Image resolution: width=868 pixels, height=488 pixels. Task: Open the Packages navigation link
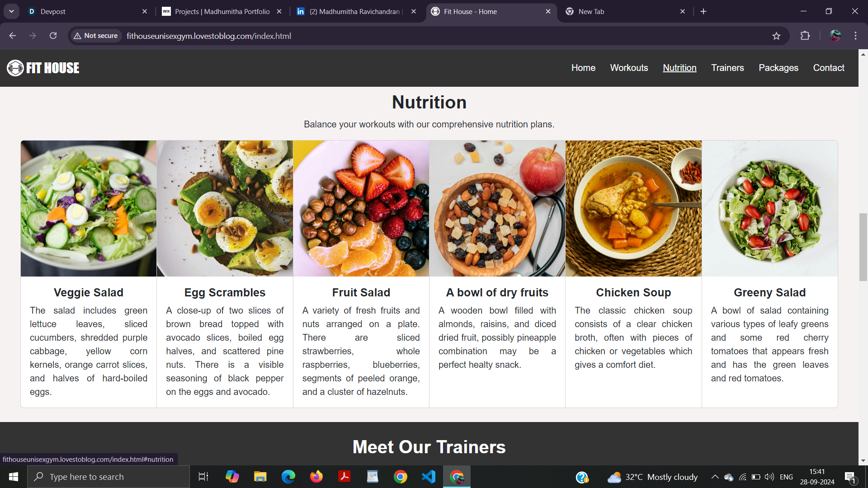point(778,68)
